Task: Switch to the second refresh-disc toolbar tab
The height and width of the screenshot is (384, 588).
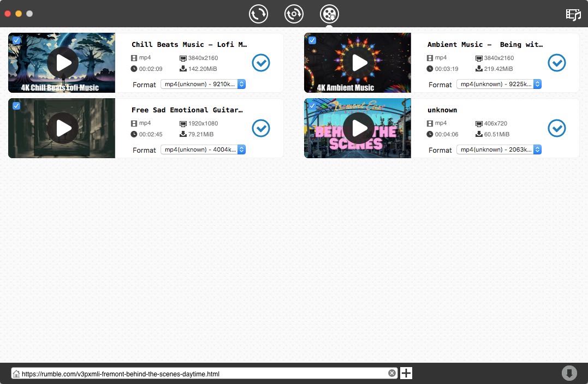Action: click(294, 14)
